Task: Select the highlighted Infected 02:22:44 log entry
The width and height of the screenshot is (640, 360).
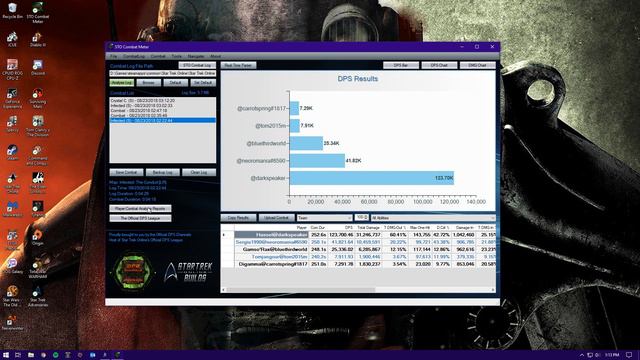Action: tap(162, 120)
